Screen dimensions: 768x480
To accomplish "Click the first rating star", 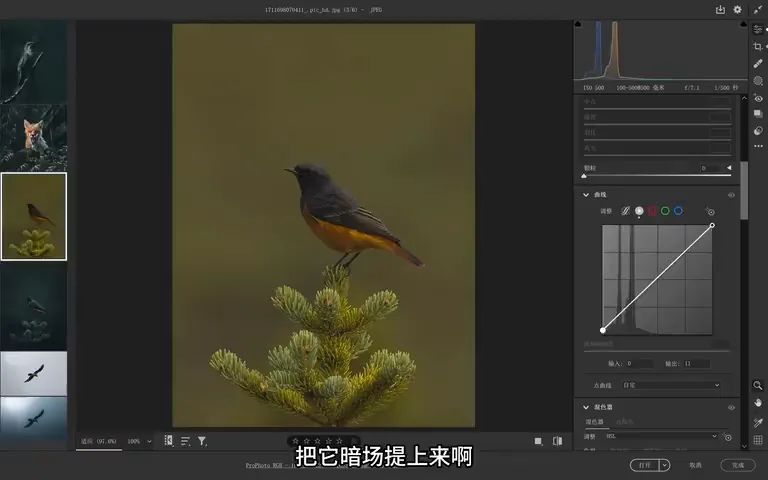I will pos(295,441).
